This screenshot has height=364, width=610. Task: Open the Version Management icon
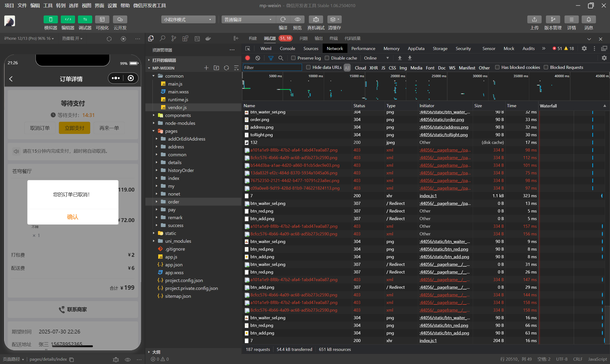pyautogui.click(x=553, y=20)
